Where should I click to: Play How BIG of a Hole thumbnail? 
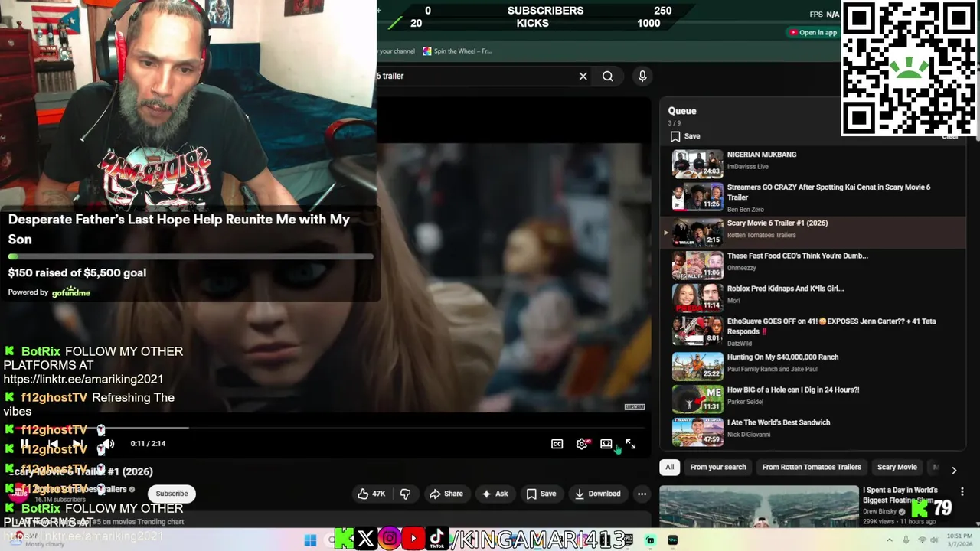pos(697,399)
